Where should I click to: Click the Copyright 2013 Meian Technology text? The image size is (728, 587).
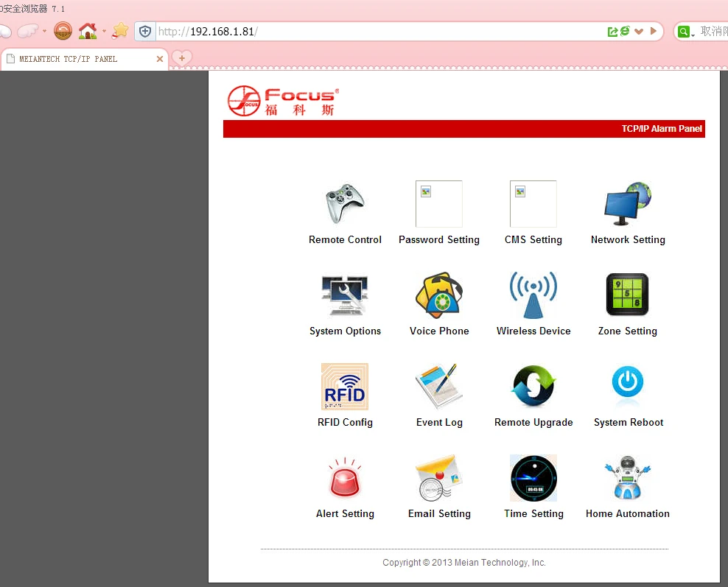click(463, 563)
